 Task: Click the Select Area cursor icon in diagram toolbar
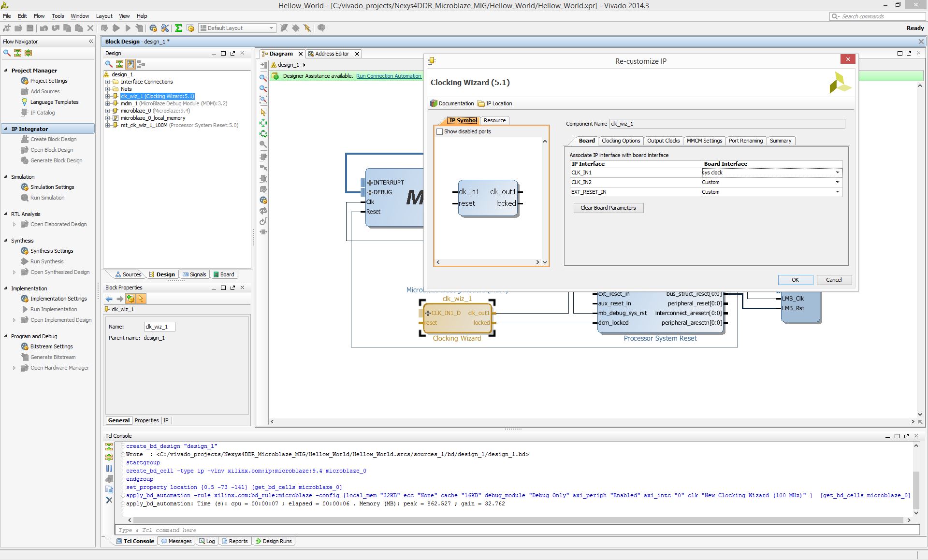click(x=263, y=112)
